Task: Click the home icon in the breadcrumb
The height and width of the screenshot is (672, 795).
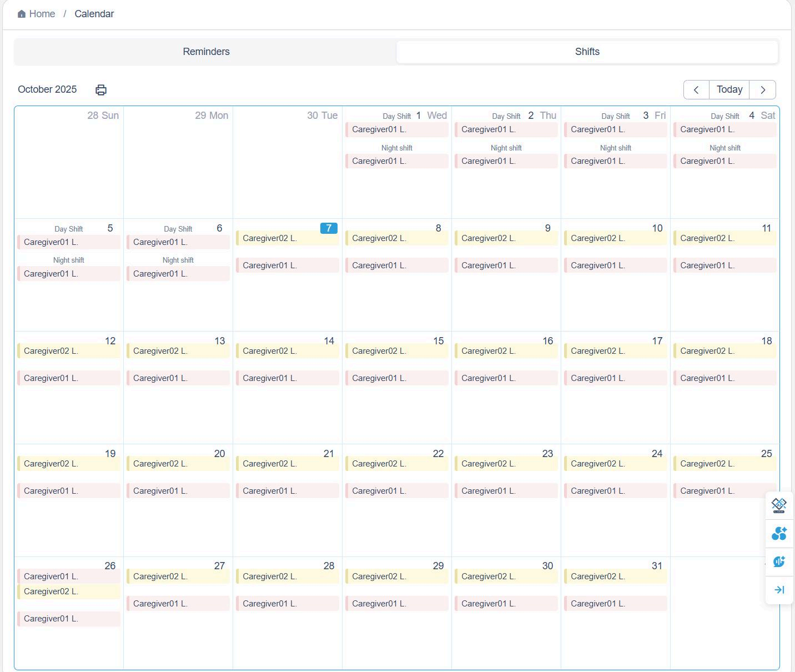Action: [x=22, y=14]
